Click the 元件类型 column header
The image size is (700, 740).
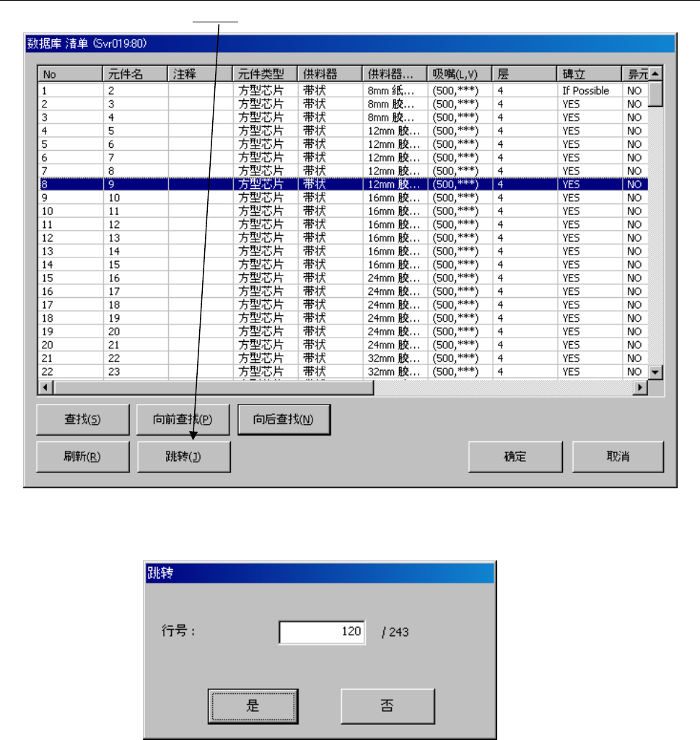265,74
